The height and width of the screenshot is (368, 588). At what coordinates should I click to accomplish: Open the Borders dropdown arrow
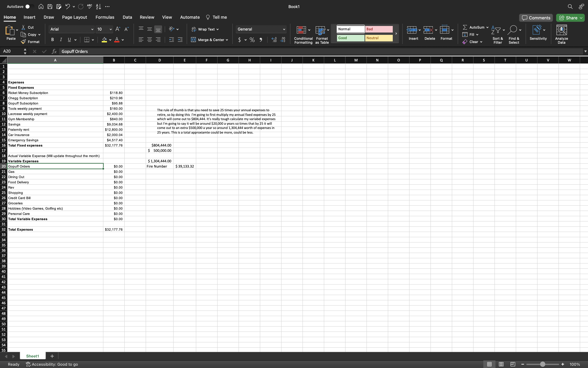[93, 40]
